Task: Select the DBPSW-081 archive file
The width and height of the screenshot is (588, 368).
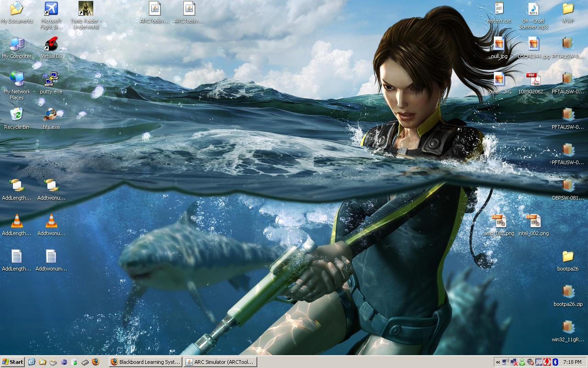Action: (x=568, y=190)
